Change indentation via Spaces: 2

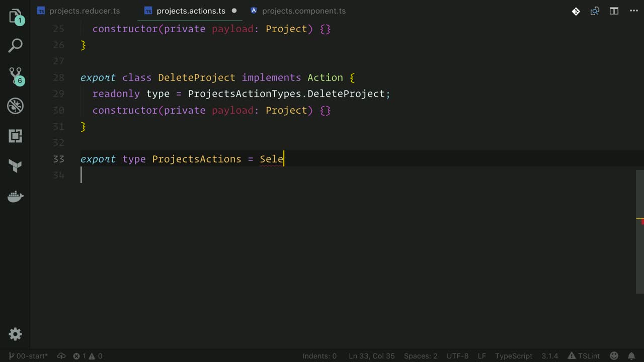point(420,356)
